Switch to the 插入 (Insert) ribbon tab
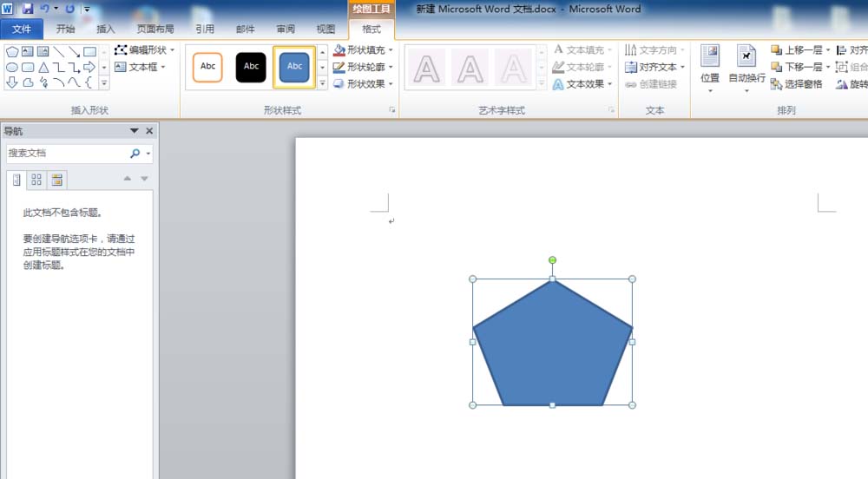Viewport: 868px width, 479px height. point(106,29)
